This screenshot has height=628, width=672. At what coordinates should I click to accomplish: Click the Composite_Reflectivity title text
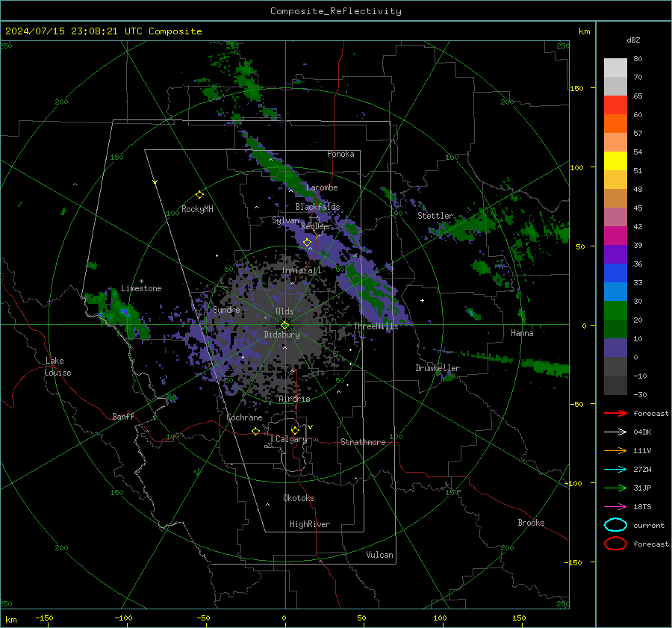pos(336,11)
